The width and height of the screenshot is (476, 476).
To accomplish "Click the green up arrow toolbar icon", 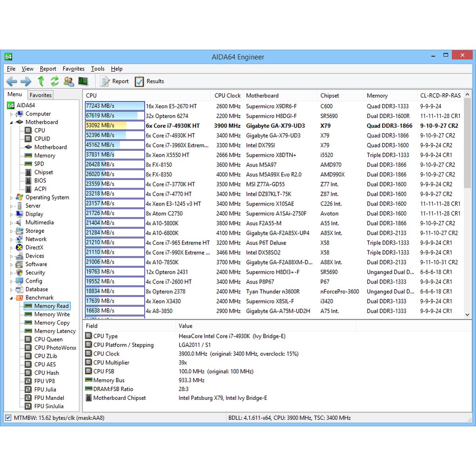I will pos(41,81).
